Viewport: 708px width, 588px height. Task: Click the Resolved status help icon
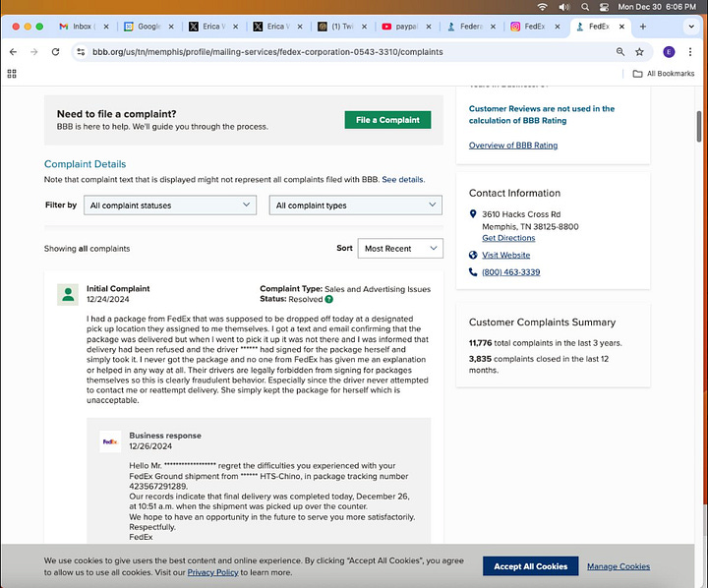tap(328, 299)
